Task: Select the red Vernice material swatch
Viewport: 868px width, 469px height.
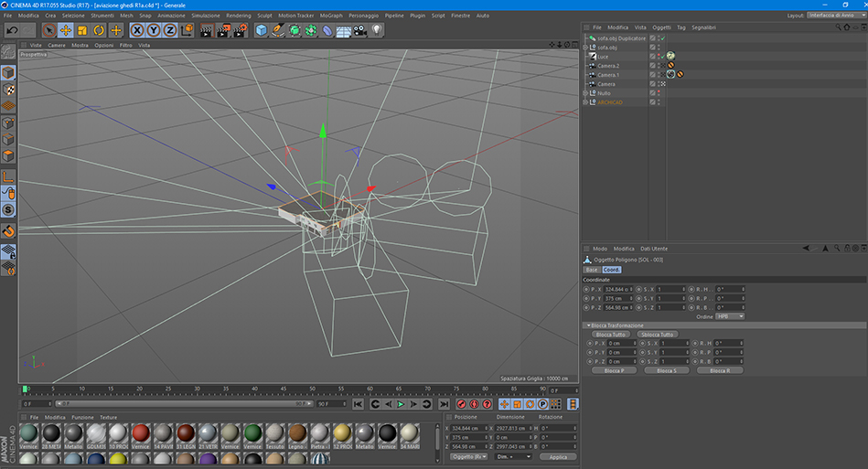Action: [x=140, y=434]
